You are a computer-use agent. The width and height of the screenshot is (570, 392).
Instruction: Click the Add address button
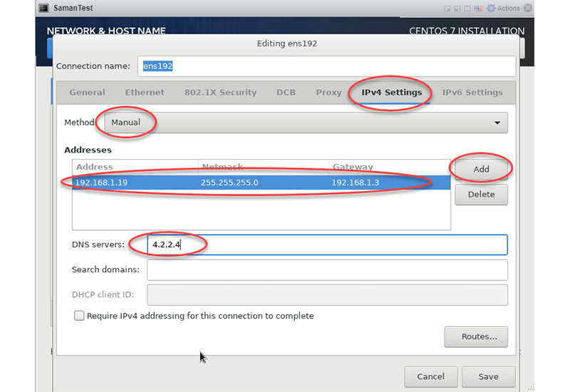481,170
